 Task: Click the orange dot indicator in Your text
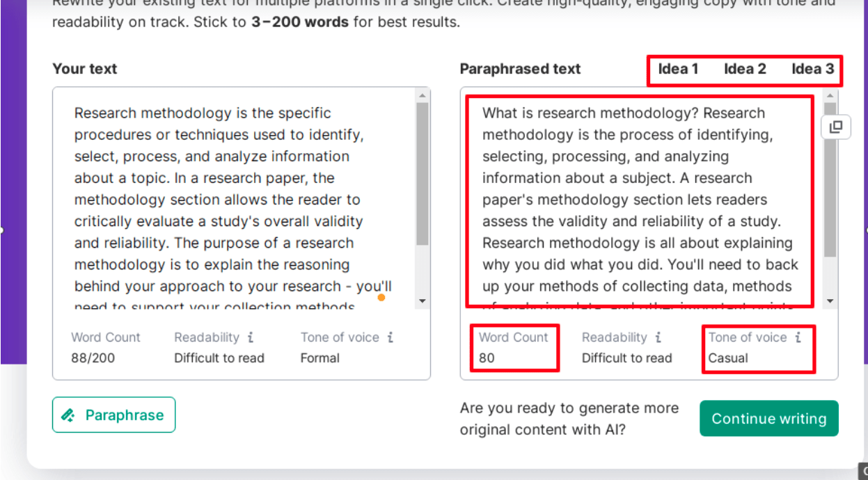[x=381, y=298]
